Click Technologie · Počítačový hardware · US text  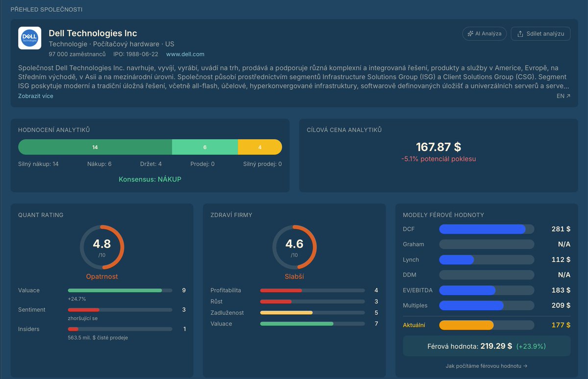click(111, 44)
